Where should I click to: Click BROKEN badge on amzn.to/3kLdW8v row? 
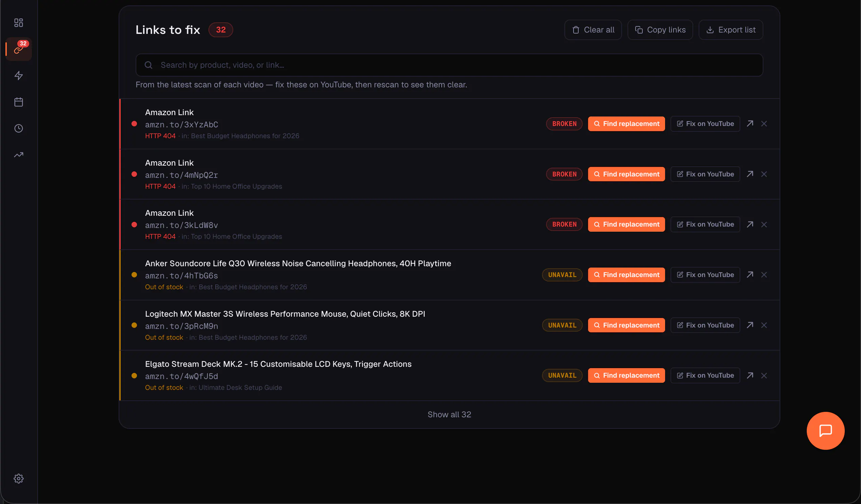[564, 224]
